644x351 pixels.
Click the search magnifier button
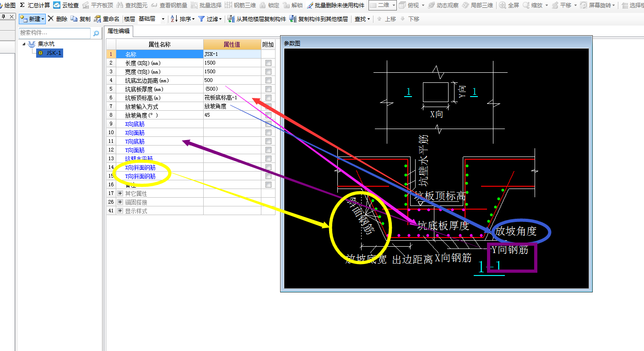(96, 33)
